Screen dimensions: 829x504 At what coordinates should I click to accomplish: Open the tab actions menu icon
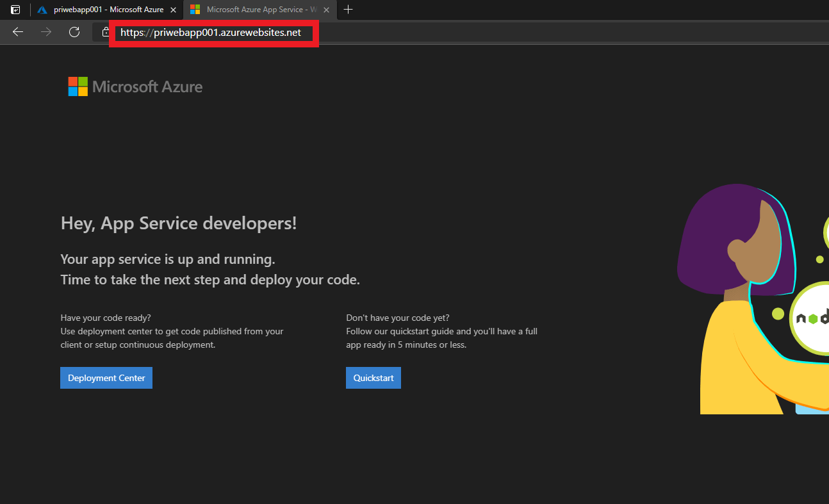15,10
